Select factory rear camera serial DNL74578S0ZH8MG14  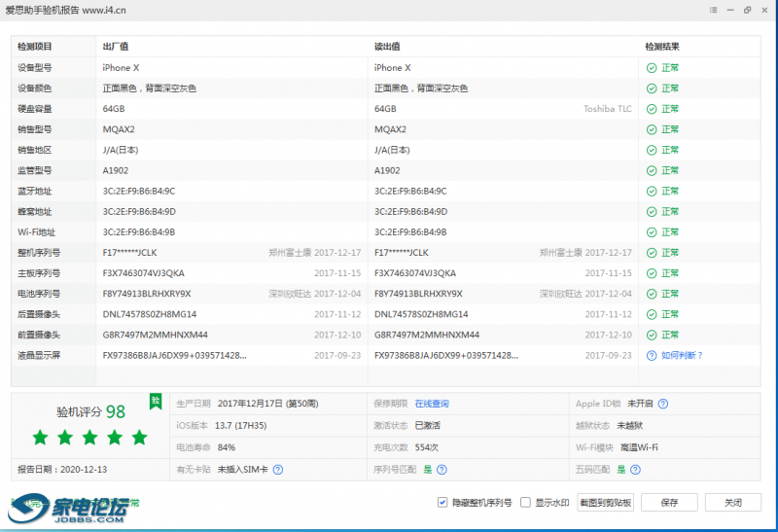[x=150, y=315]
